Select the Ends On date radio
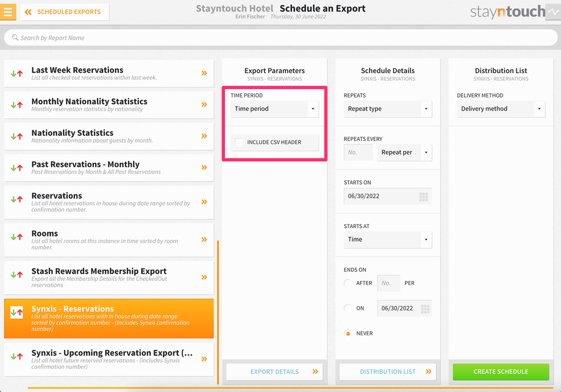The image size is (561, 392). (x=348, y=308)
